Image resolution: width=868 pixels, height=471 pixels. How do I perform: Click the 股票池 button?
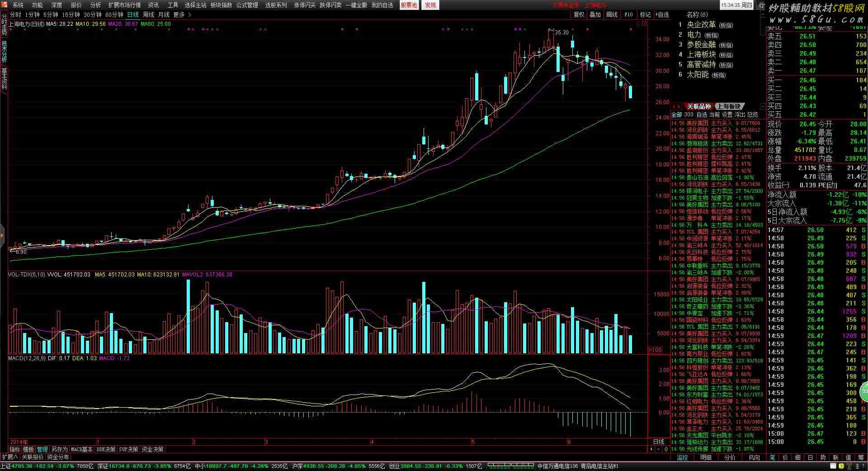tap(409, 5)
